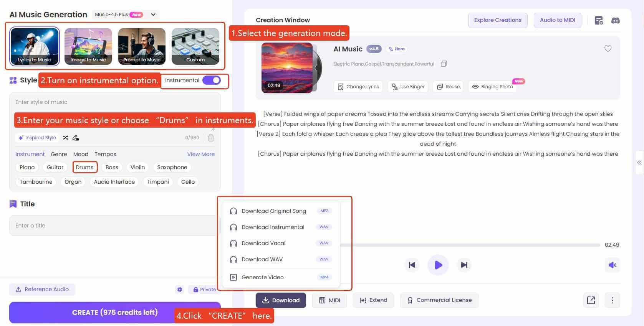The width and height of the screenshot is (644, 326).
Task: Click the v4.5 version badge
Action: (374, 49)
